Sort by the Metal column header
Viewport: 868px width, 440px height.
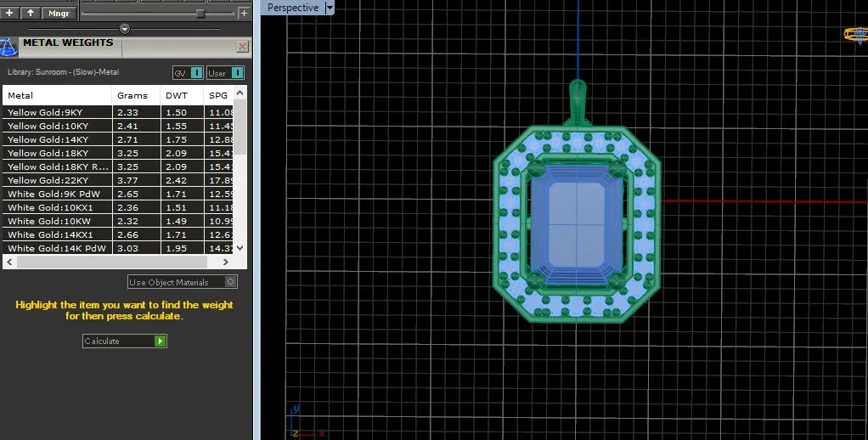coord(57,95)
